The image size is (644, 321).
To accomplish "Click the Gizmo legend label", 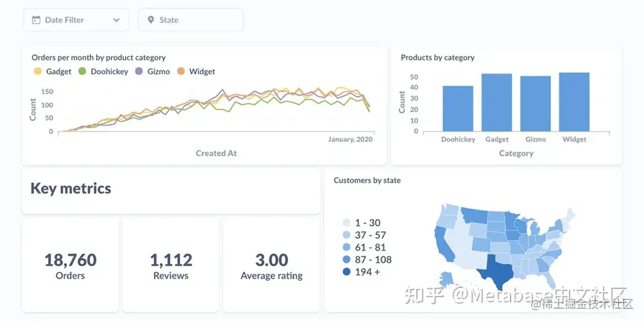I will (x=158, y=71).
